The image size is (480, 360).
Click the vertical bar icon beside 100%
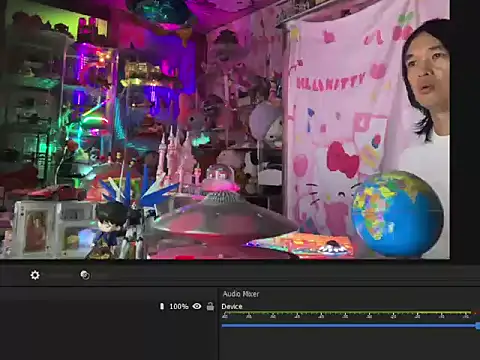click(162, 306)
